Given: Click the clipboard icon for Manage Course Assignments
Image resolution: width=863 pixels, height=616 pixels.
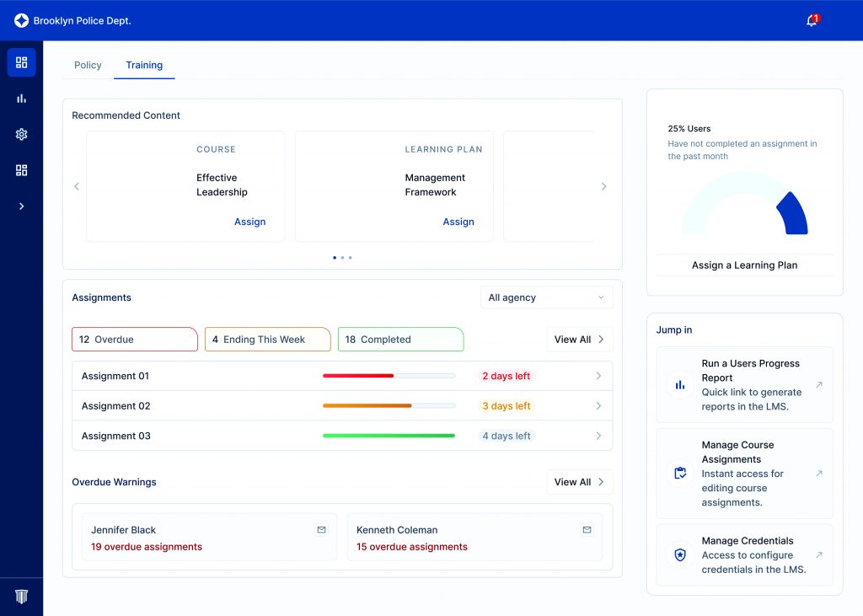Looking at the screenshot, I should (680, 474).
